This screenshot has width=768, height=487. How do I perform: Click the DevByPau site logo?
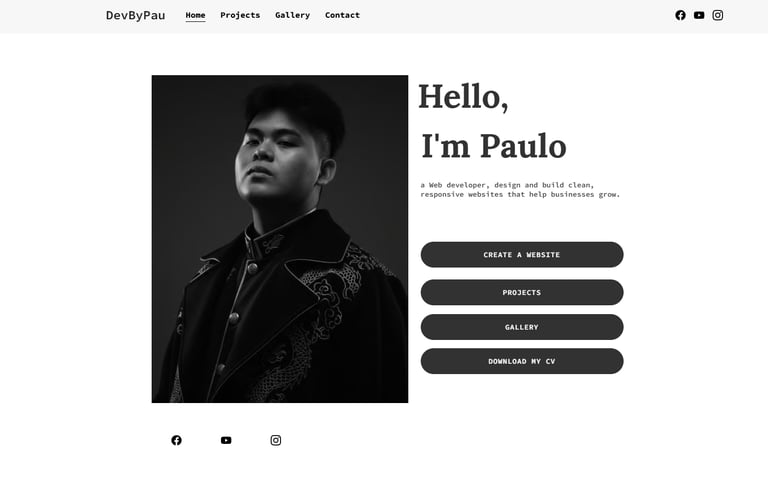[136, 15]
